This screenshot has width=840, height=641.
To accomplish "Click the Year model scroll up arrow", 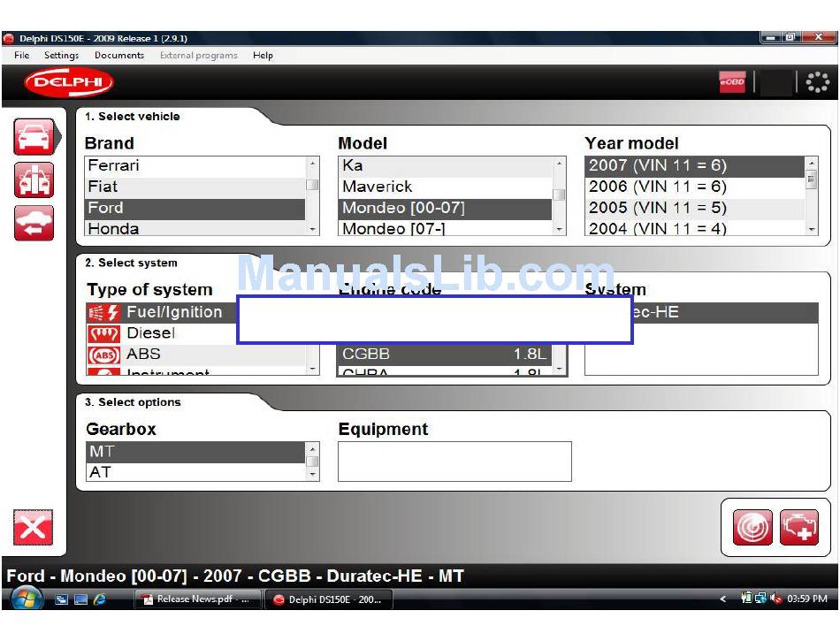I will point(812,163).
